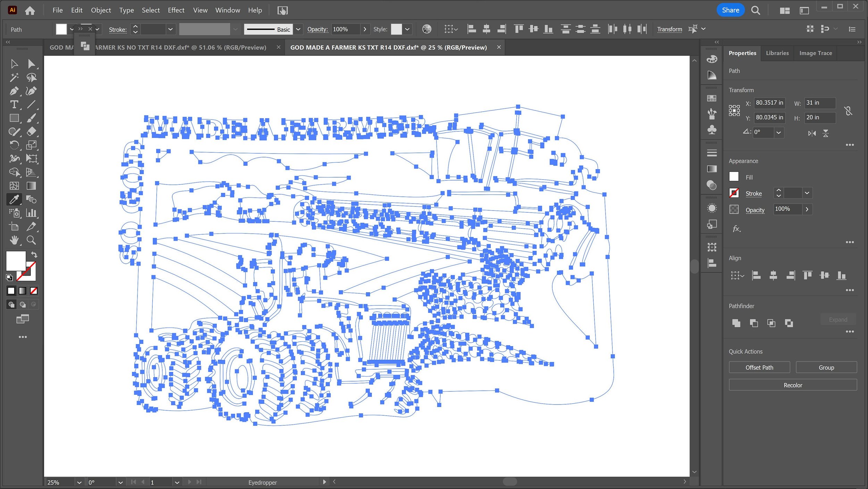Open the artboard number dropdown
Image resolution: width=868 pixels, height=489 pixels.
(x=177, y=482)
